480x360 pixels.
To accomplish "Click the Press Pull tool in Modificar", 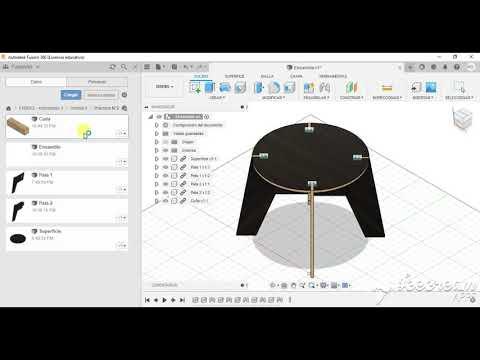I will click(x=259, y=88).
